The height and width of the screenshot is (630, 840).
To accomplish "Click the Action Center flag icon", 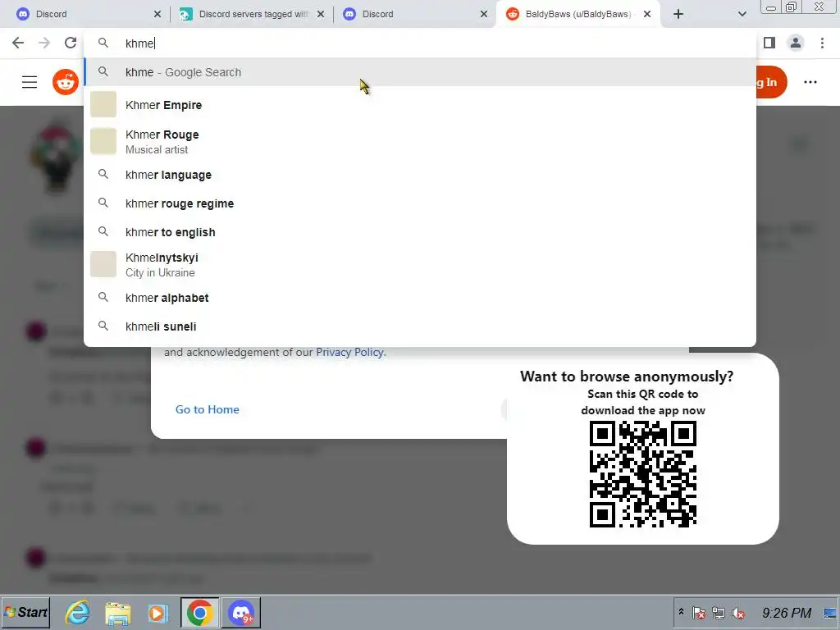I will click(x=699, y=612).
